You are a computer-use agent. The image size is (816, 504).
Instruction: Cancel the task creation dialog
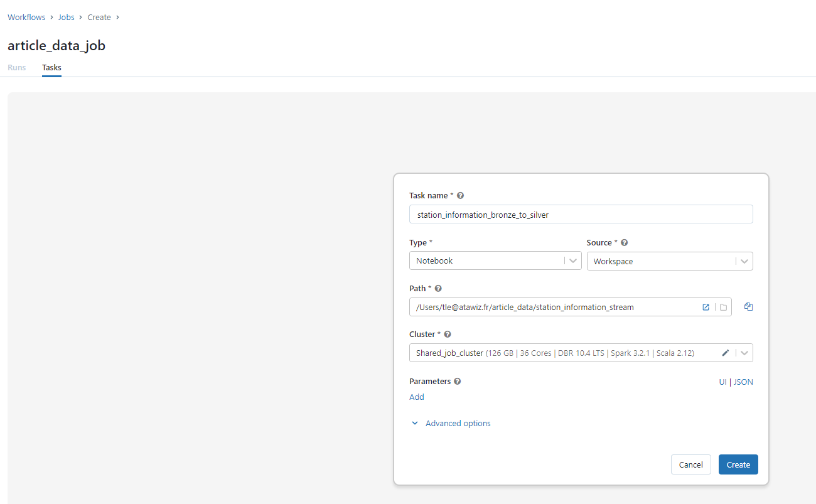(690, 464)
